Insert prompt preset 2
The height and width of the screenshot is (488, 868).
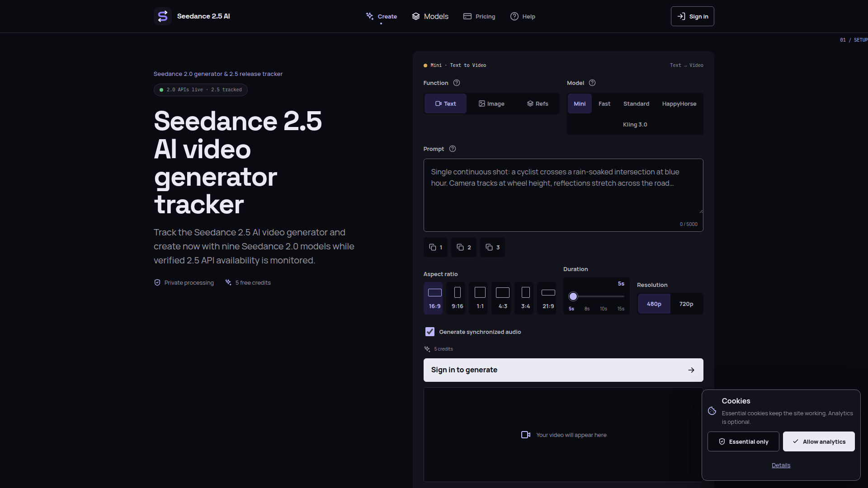[x=464, y=247]
